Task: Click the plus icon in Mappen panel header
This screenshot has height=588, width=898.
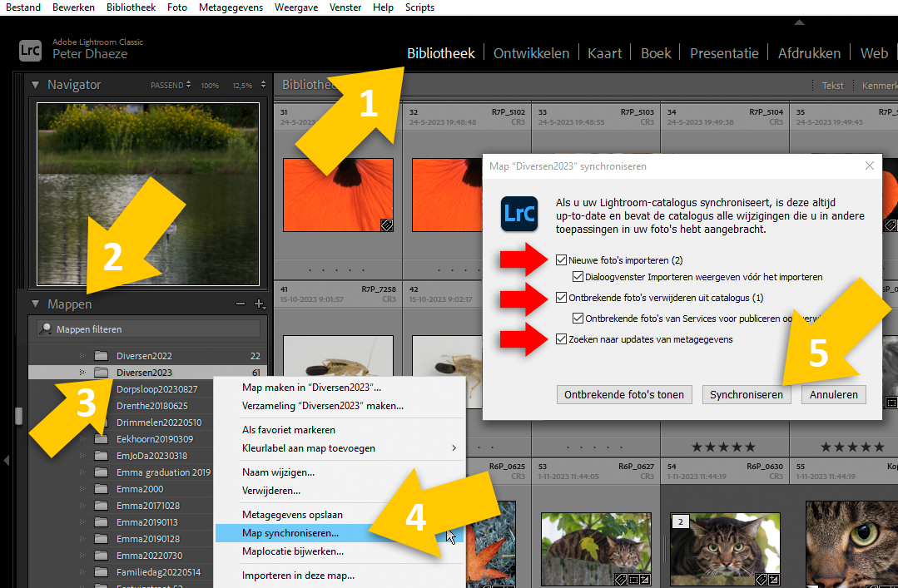Action: (259, 304)
